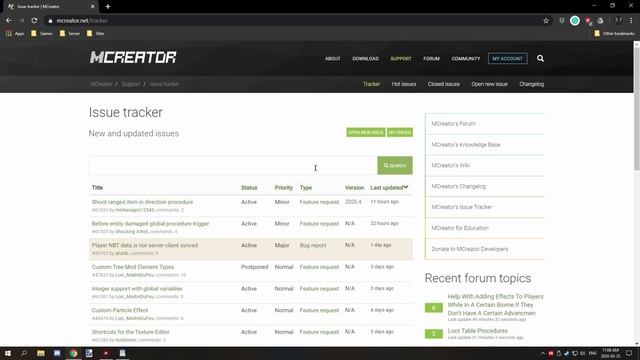The width and height of the screenshot is (640, 360).
Task: Open the Chrome profile avatar
Action: 619,21
